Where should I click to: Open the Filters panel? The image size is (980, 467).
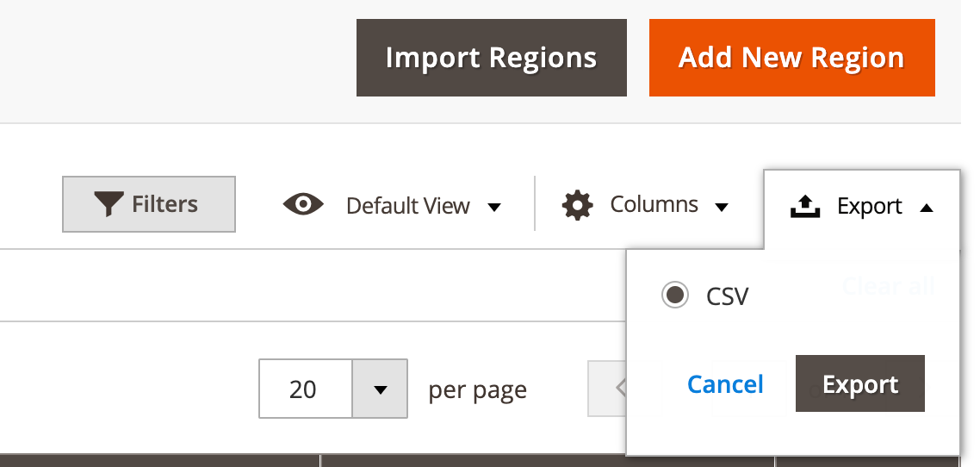pyautogui.click(x=149, y=204)
